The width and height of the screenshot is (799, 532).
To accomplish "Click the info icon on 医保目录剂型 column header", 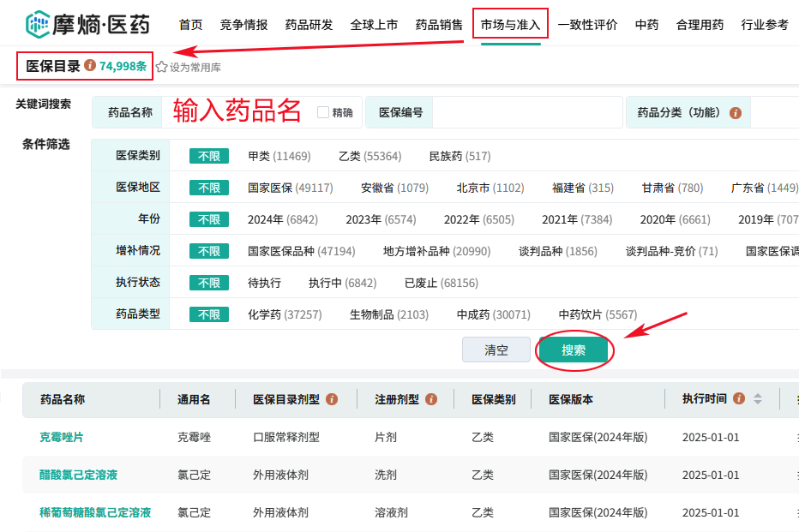I will tap(331, 399).
